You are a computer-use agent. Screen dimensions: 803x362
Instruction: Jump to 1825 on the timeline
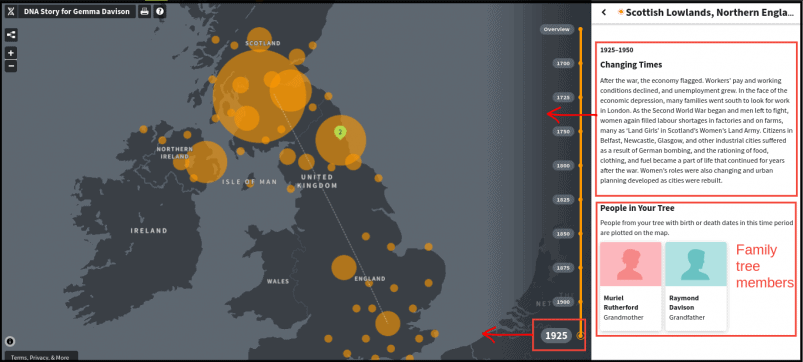click(x=563, y=199)
